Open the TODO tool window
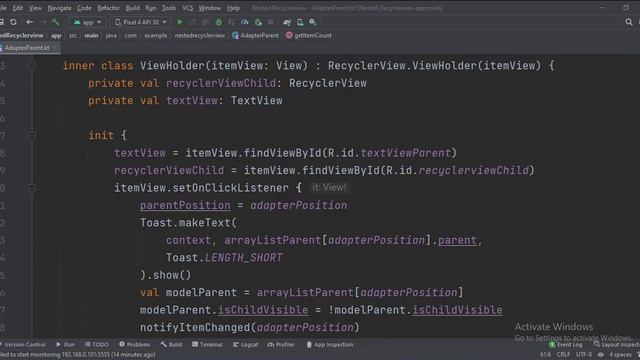The width and height of the screenshot is (640, 360). [97, 344]
